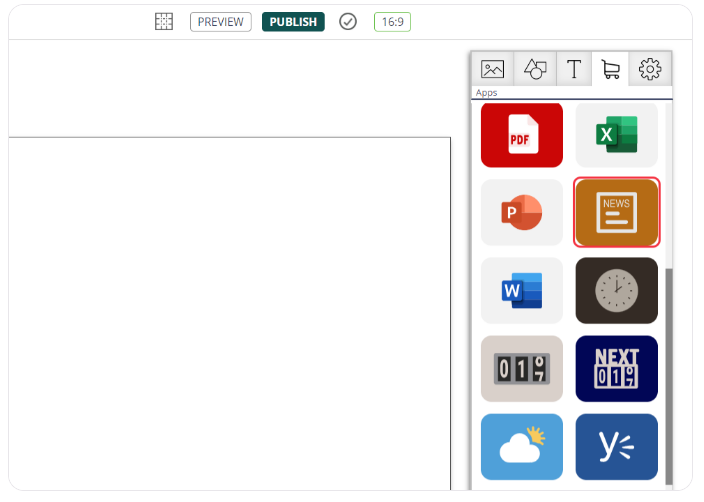Select the Apps cart tab
Viewport: 704px width, 502px height.
611,69
